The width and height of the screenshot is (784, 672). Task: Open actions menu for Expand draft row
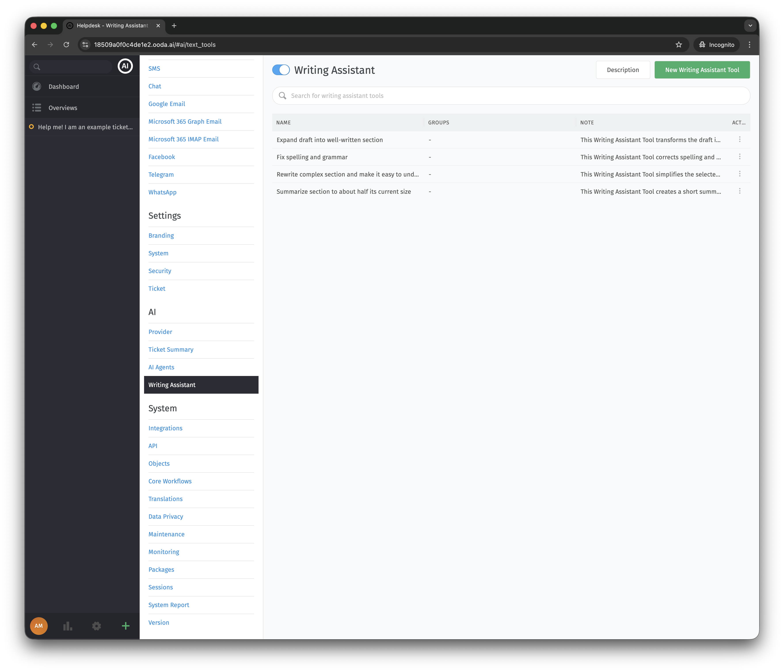click(740, 140)
